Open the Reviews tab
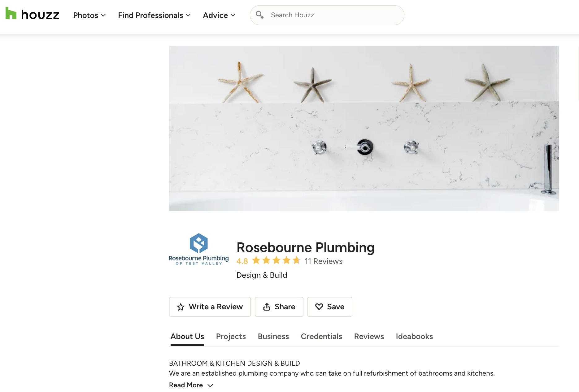The image size is (579, 392). point(369,337)
